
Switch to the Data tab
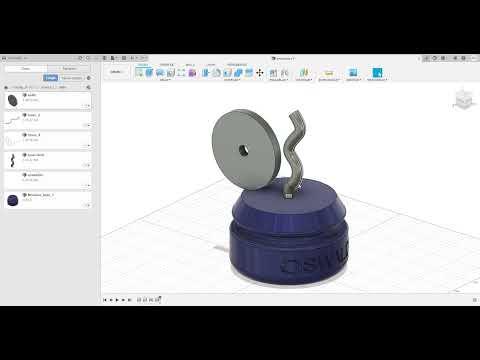(26, 68)
